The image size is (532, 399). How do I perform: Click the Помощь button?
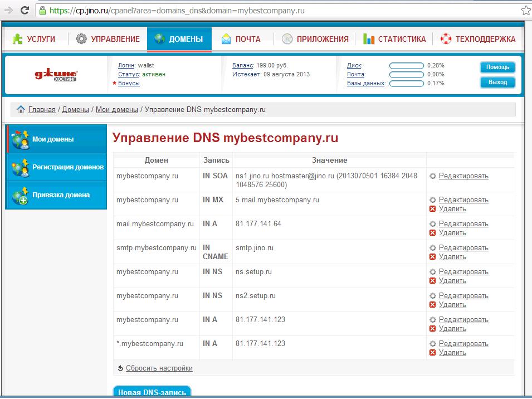click(x=497, y=67)
